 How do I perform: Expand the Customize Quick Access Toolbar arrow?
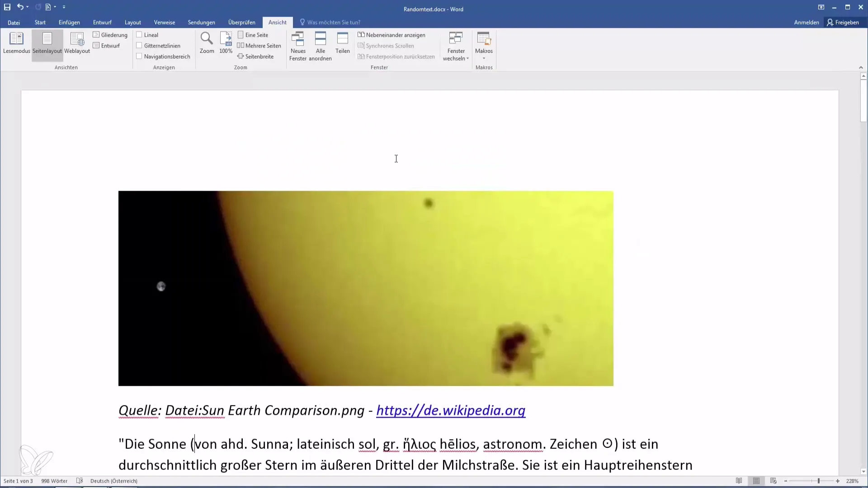coord(64,7)
